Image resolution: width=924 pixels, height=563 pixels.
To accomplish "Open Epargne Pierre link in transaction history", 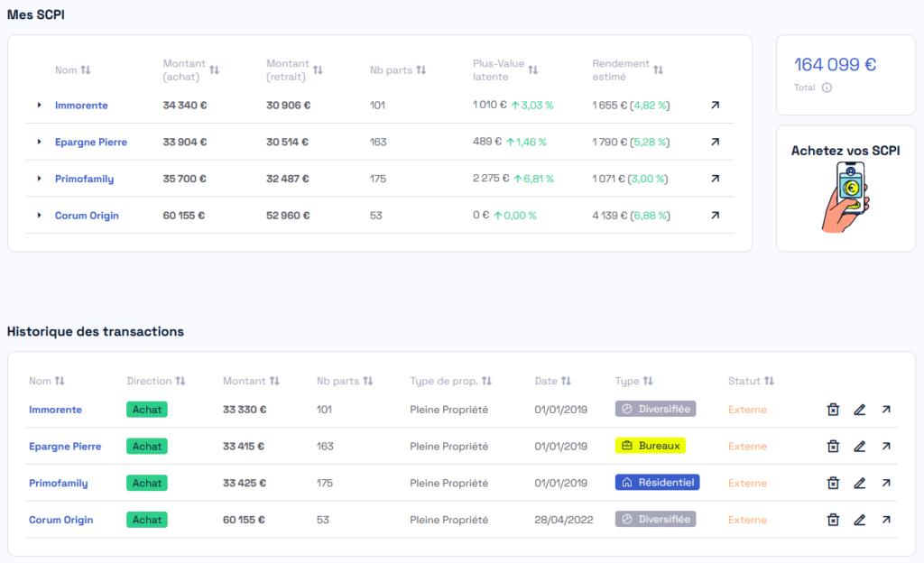I will (65, 447).
